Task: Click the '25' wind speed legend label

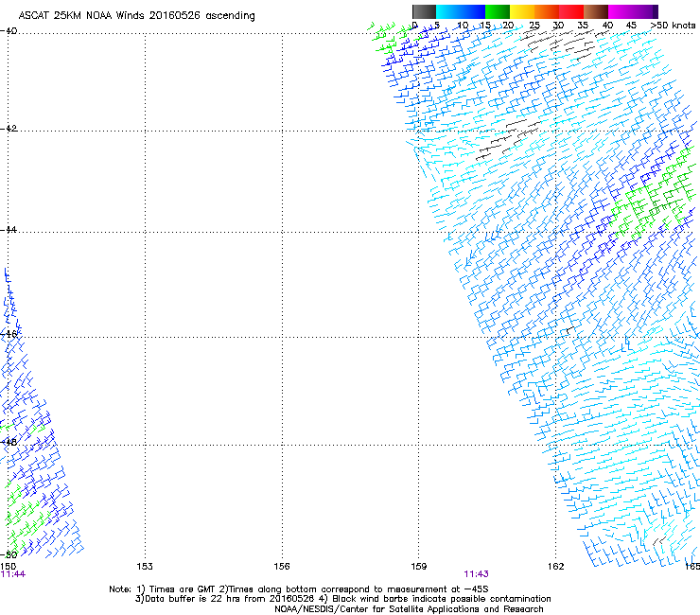Action: [534, 26]
